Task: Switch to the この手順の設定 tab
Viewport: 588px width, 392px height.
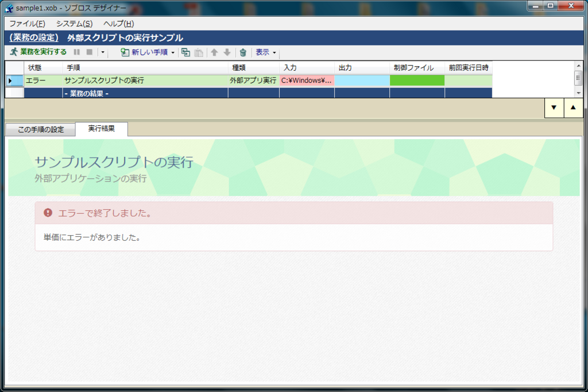Action: 40,129
